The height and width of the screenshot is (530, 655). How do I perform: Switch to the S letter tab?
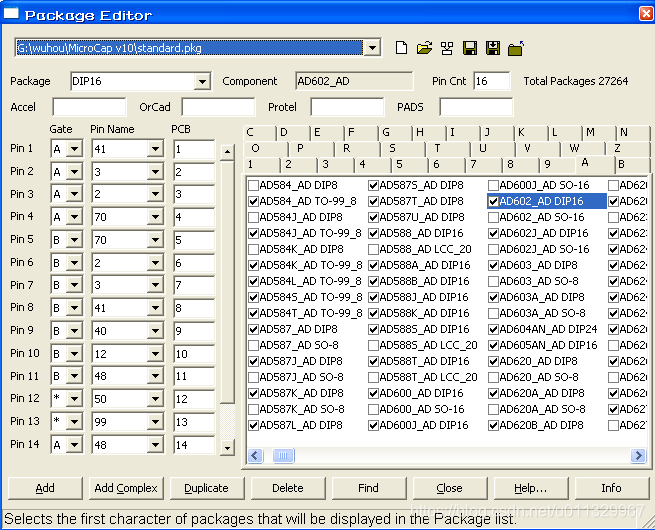402,149
